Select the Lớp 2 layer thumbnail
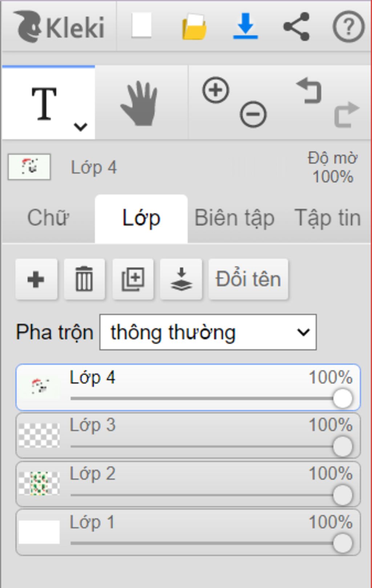 [x=39, y=483]
